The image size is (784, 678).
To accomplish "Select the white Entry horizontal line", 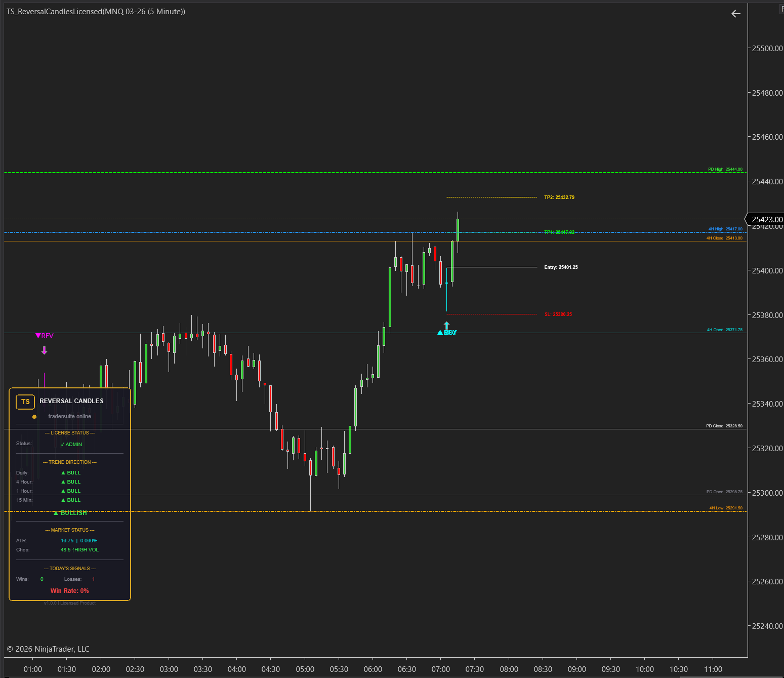I will [x=492, y=267].
